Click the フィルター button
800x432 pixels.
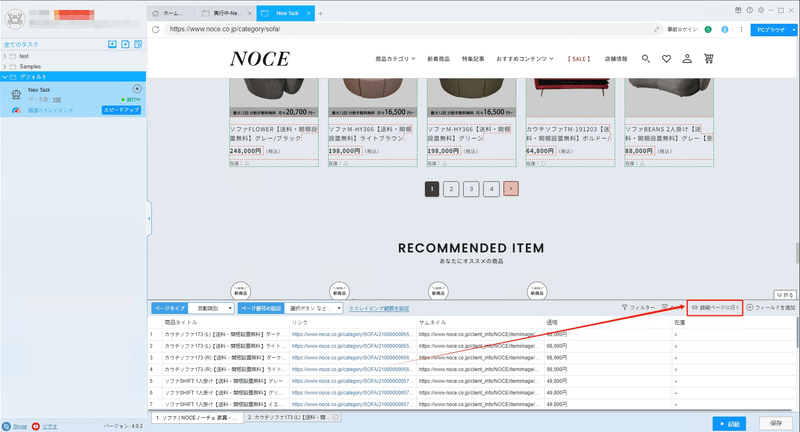pyautogui.click(x=638, y=308)
